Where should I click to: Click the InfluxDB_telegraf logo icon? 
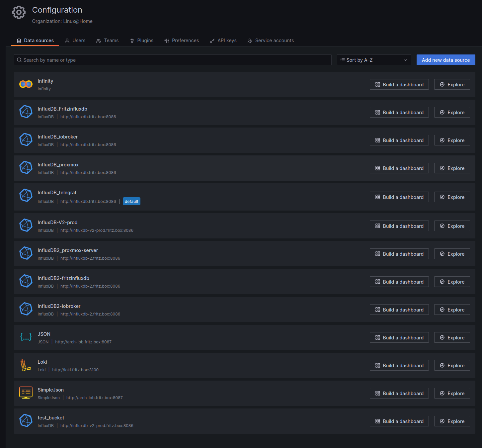click(x=26, y=196)
